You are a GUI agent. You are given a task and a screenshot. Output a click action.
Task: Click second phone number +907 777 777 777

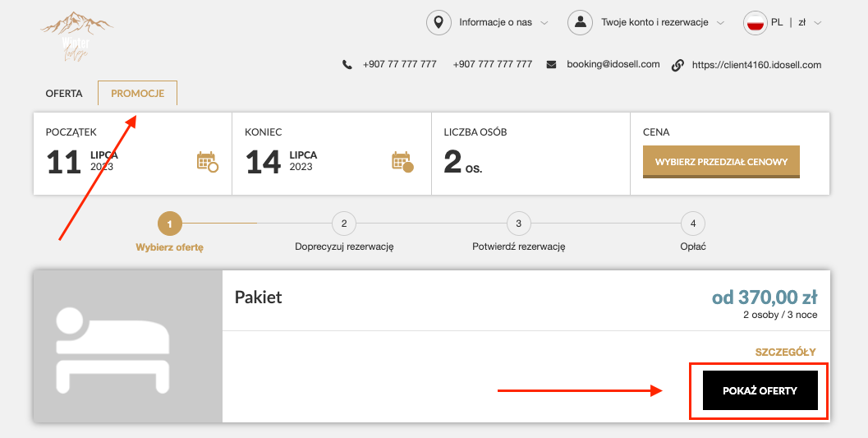click(493, 65)
